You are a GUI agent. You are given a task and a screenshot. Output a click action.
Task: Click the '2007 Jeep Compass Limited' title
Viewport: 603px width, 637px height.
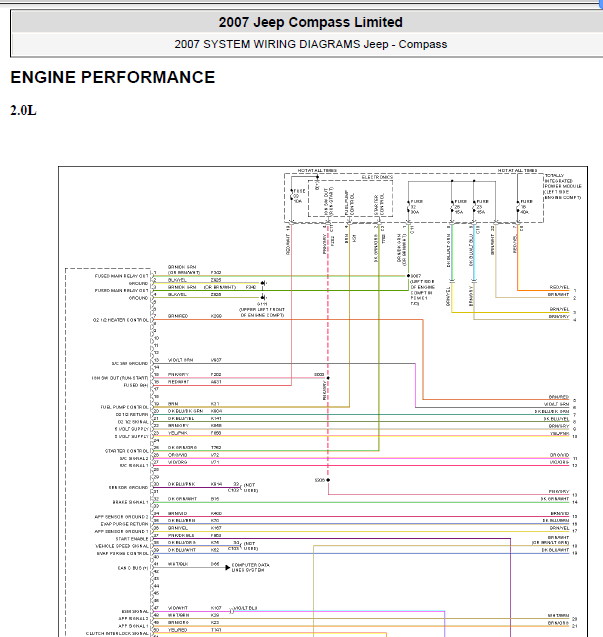(310, 22)
